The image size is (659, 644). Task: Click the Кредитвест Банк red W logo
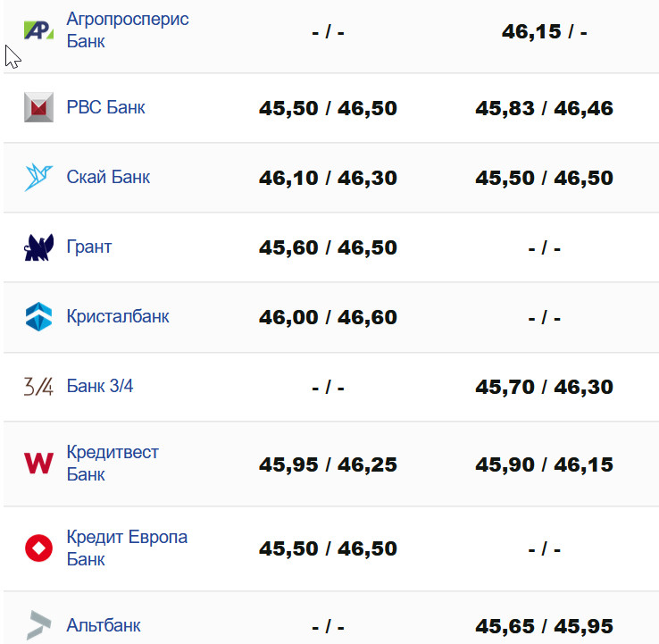tap(39, 463)
